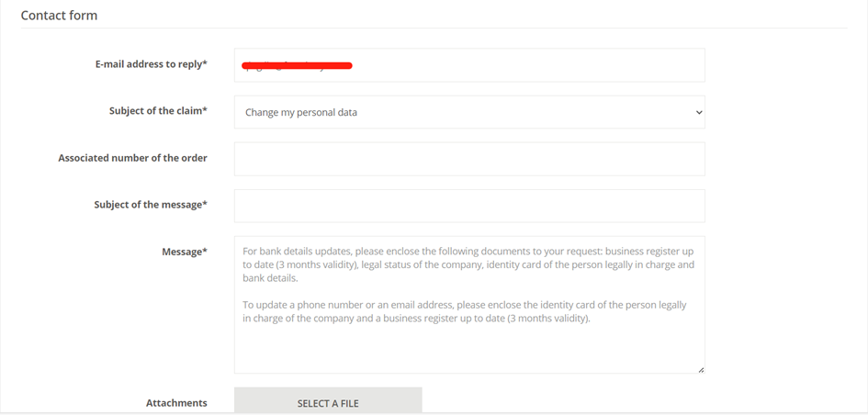This screenshot has height=415, width=868.
Task: Click the chevron arrow on claim subject selector
Action: click(698, 112)
